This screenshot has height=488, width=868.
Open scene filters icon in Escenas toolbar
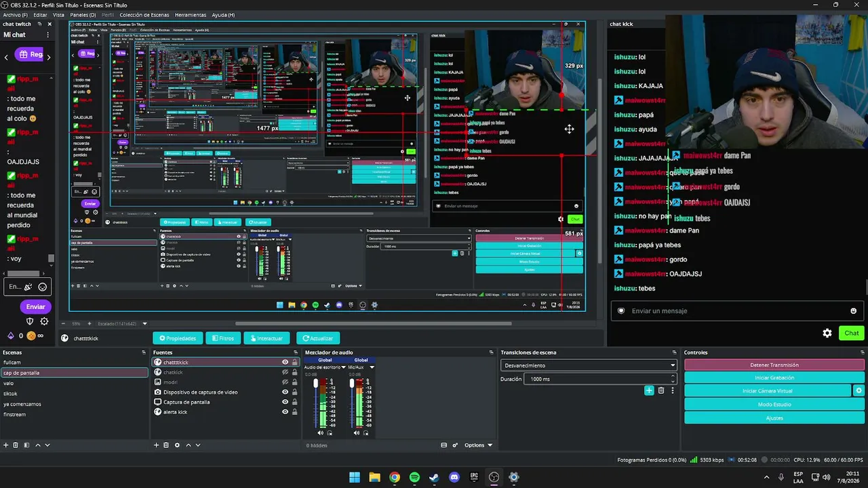pyautogui.click(x=26, y=445)
